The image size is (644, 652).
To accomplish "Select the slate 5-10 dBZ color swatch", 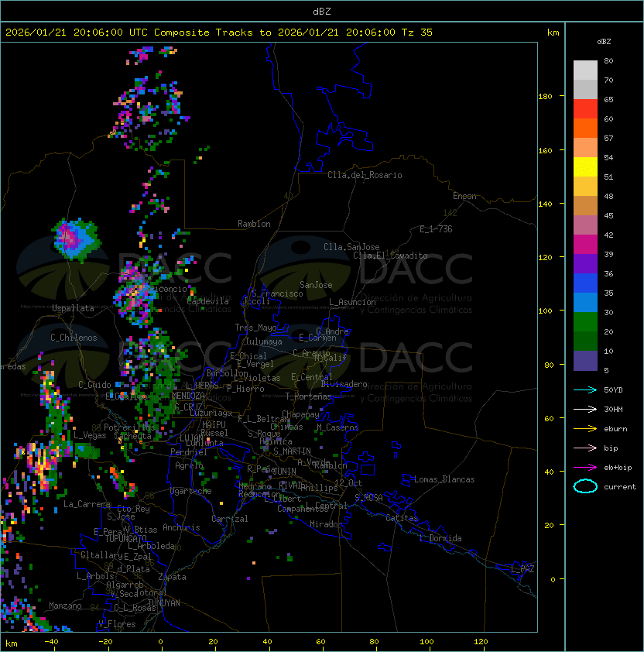I will [x=585, y=361].
